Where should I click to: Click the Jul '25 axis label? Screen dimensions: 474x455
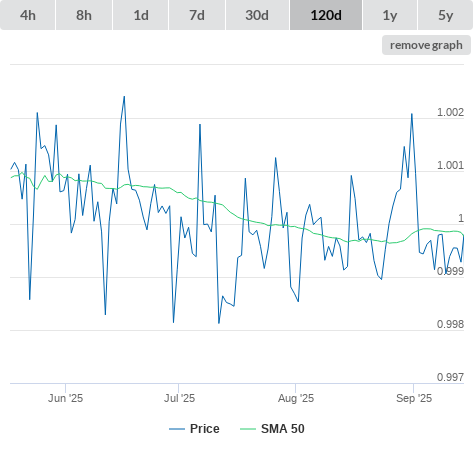point(179,398)
